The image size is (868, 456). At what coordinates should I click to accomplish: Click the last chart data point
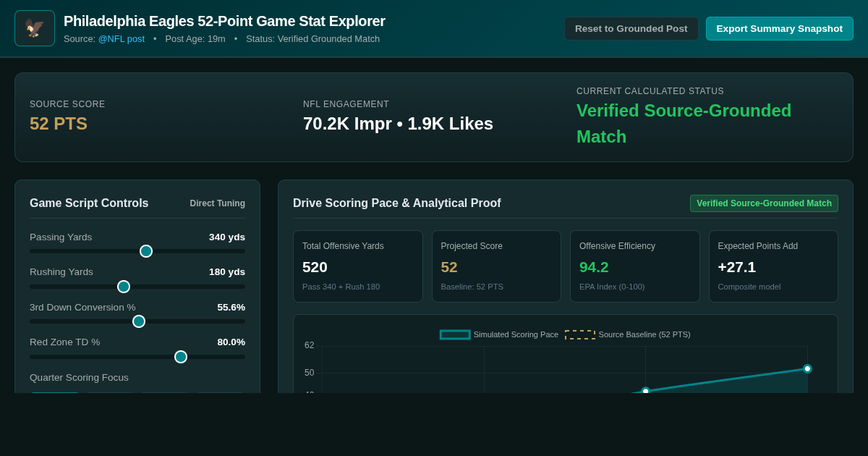(807, 368)
